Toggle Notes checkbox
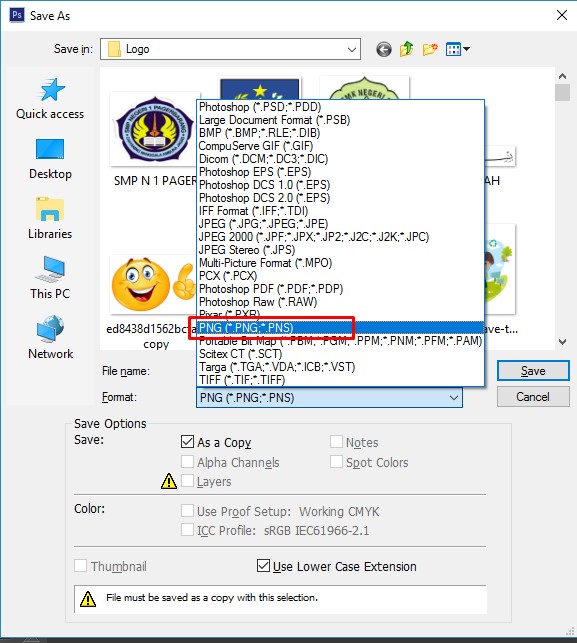577x643 pixels. (x=336, y=442)
